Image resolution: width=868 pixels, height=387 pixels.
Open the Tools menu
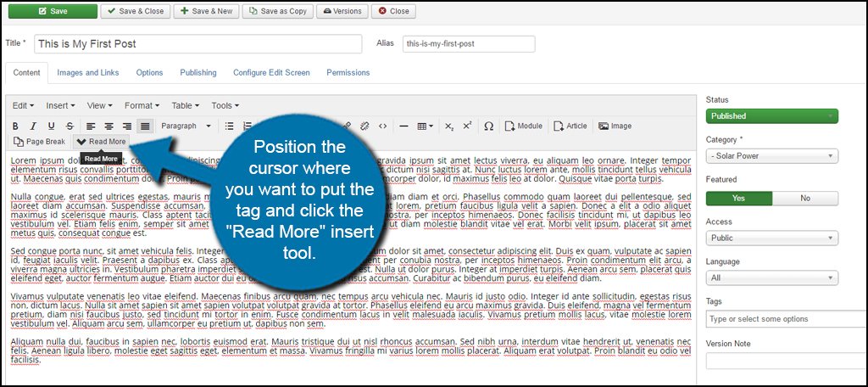[225, 105]
